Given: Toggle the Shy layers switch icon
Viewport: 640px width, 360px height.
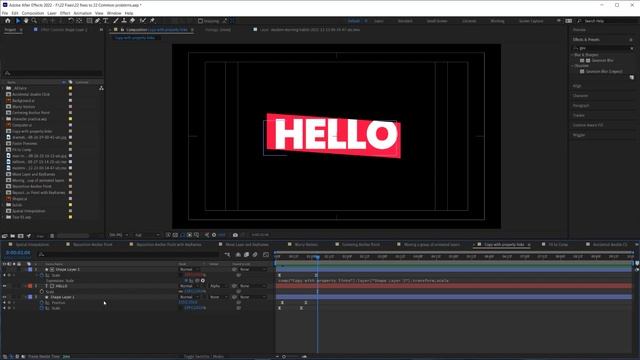Looking at the screenshot, I should coord(238,255).
